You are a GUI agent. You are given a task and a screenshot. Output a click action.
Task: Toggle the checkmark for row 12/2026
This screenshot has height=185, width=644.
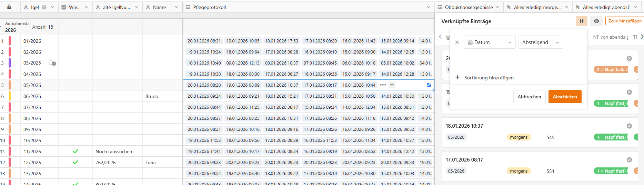(x=76, y=162)
